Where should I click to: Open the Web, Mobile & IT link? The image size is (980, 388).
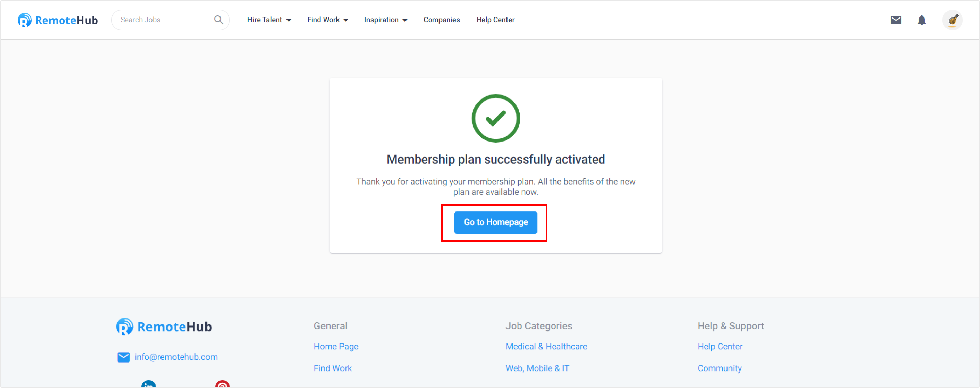pos(537,368)
